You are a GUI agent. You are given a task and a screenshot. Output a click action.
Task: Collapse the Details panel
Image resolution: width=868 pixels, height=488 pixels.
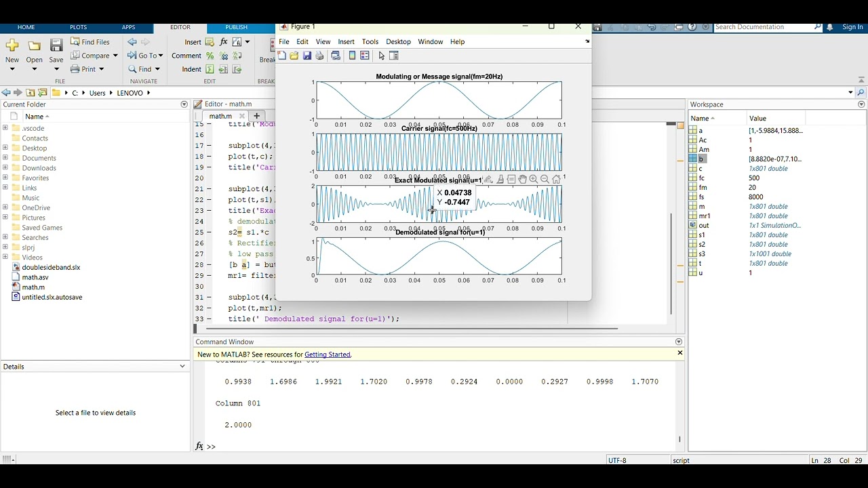182,366
